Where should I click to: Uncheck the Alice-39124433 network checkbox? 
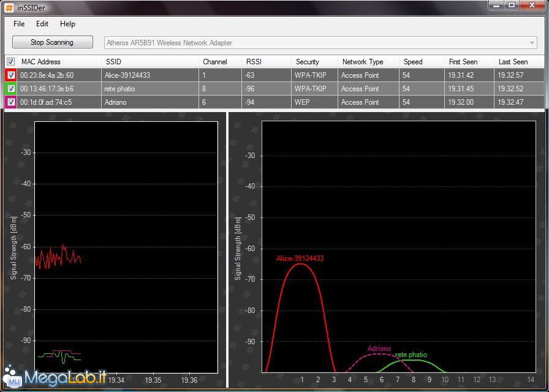[11, 75]
